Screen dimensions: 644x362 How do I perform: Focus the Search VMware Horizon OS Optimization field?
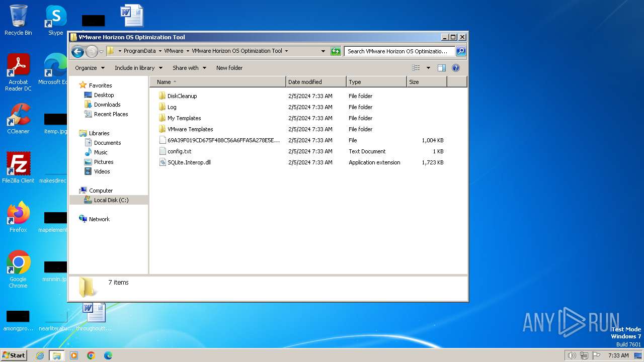click(400, 51)
